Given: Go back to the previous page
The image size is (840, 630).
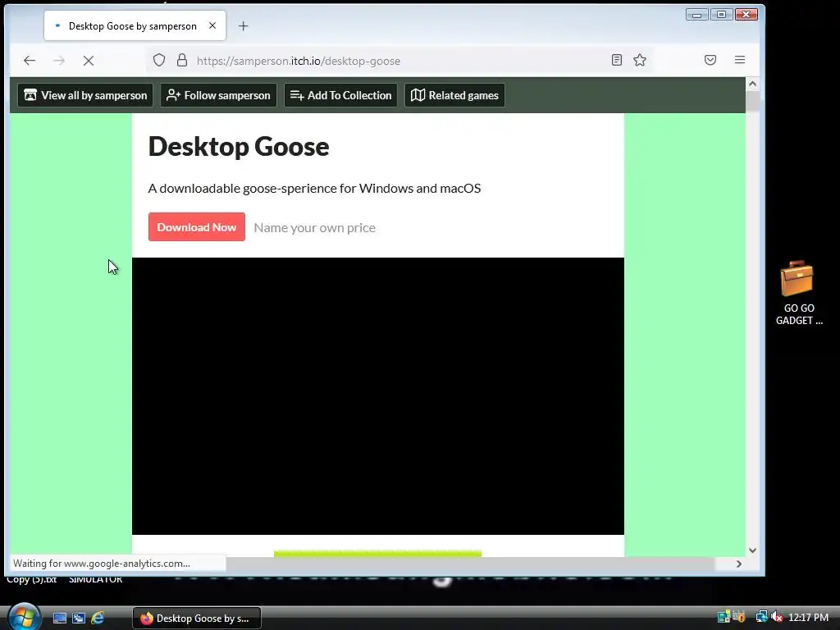Looking at the screenshot, I should point(30,61).
